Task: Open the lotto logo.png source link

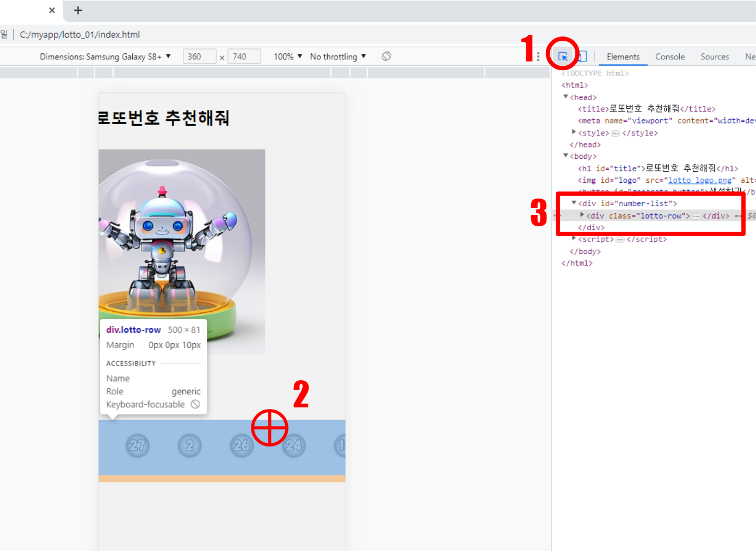Action: (x=700, y=180)
